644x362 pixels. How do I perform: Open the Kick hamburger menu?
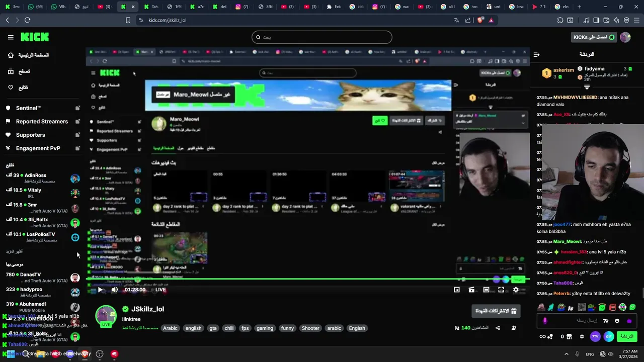[x=11, y=37]
